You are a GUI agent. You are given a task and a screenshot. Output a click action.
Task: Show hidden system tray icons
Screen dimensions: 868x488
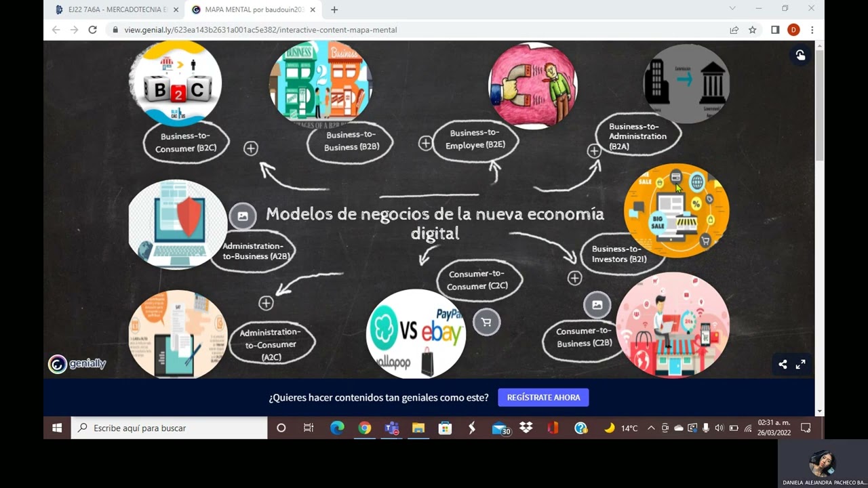pyautogui.click(x=651, y=428)
